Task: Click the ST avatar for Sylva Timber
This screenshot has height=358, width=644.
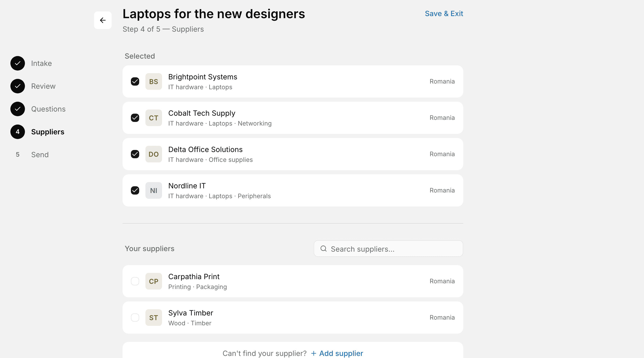Action: 154,318
